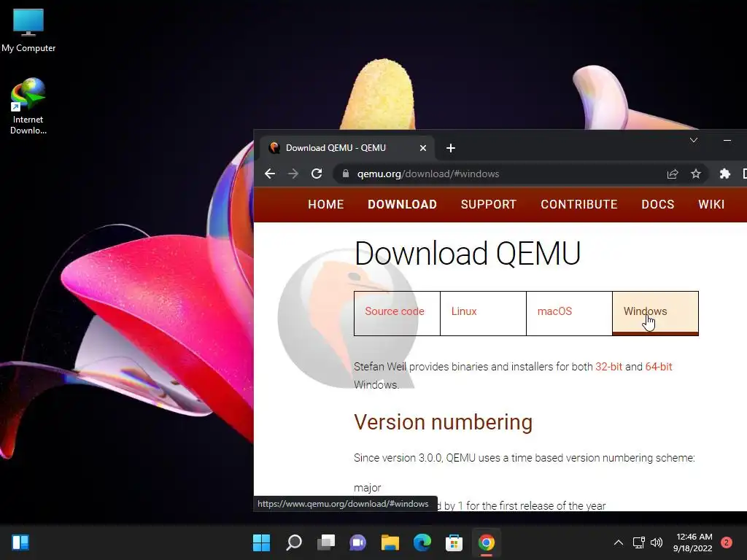
Task: Open the Windows Start menu
Action: click(262, 542)
